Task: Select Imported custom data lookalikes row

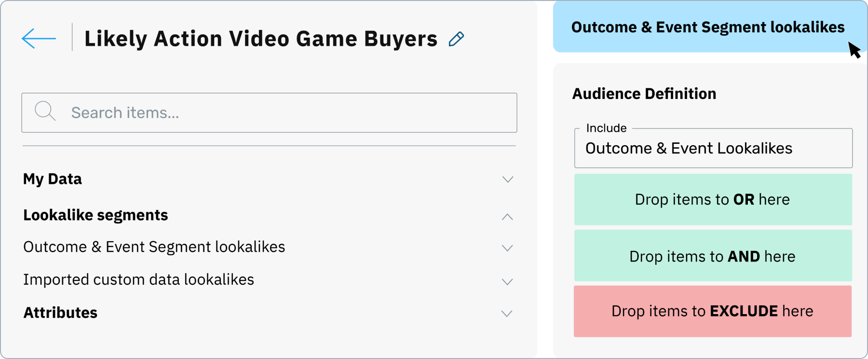Action: coord(269,280)
